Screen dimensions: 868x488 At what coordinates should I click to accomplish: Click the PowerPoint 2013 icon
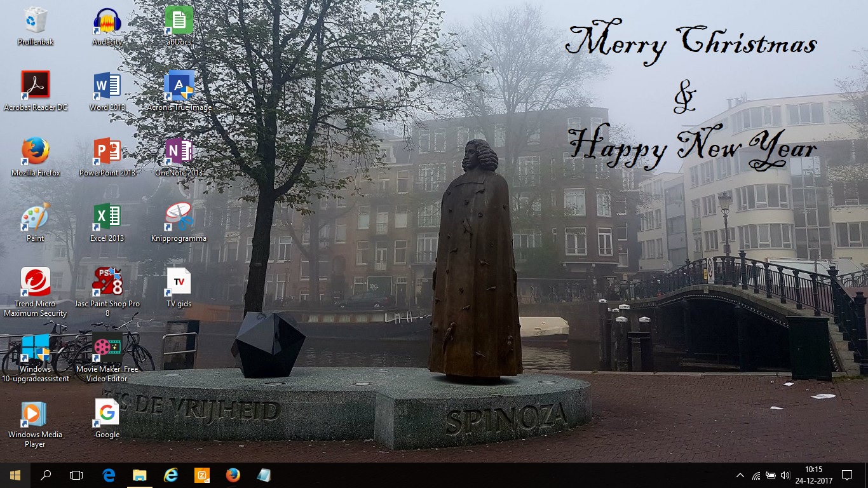pos(107,152)
